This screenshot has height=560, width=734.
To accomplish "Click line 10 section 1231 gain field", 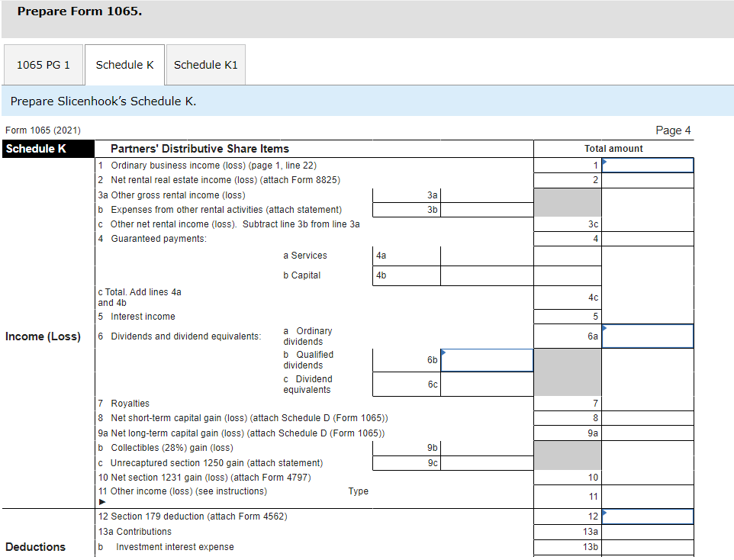I will (x=647, y=476).
